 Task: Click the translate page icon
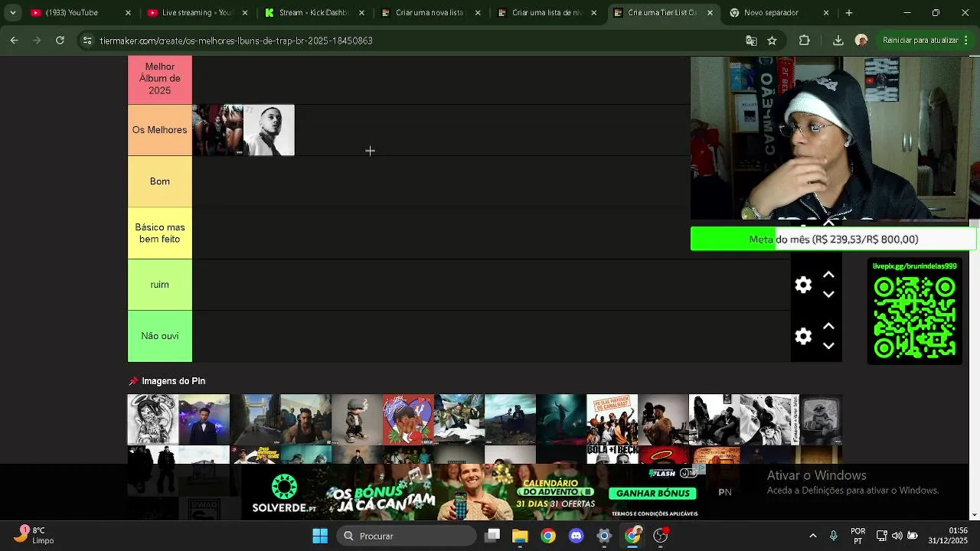point(751,41)
